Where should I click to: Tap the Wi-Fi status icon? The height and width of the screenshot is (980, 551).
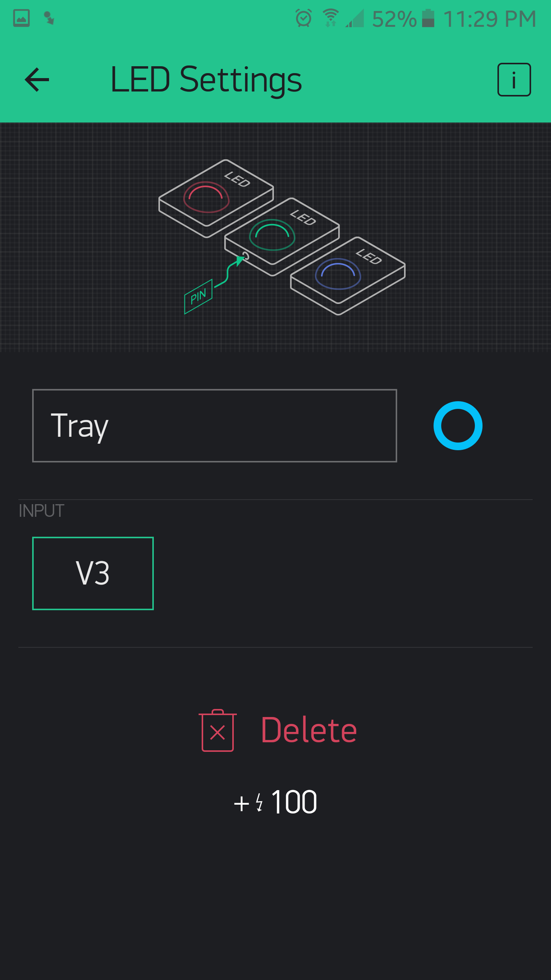coord(331,18)
